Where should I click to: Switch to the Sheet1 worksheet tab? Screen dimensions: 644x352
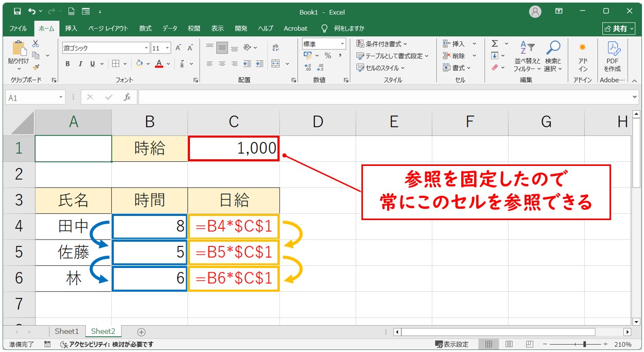coord(67,331)
